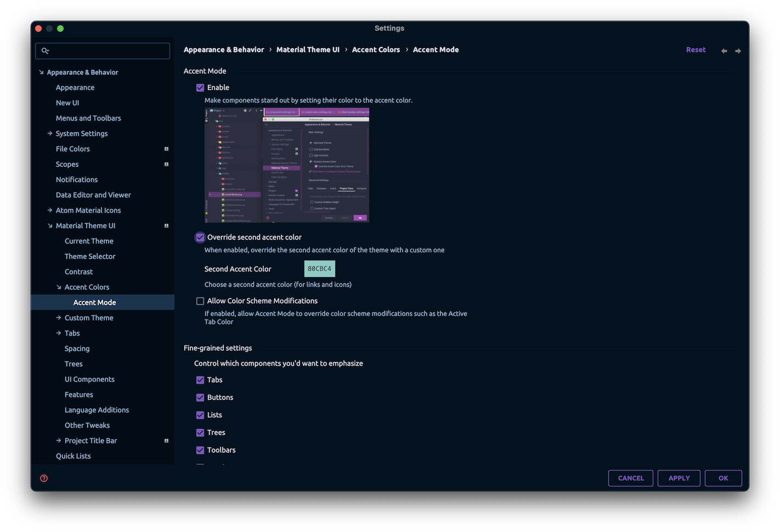The image size is (780, 532).
Task: Enable Allow Color Scheme Modifications
Action: point(200,301)
